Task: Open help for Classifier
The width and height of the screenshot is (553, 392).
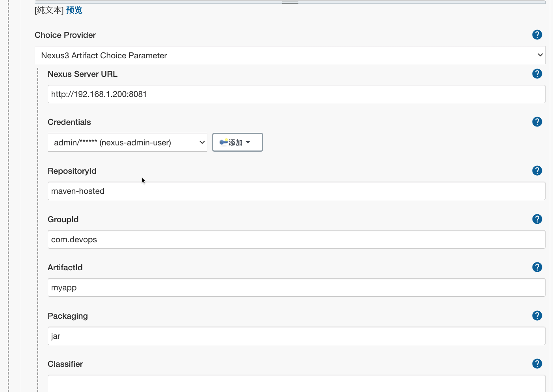Action: pyautogui.click(x=537, y=364)
